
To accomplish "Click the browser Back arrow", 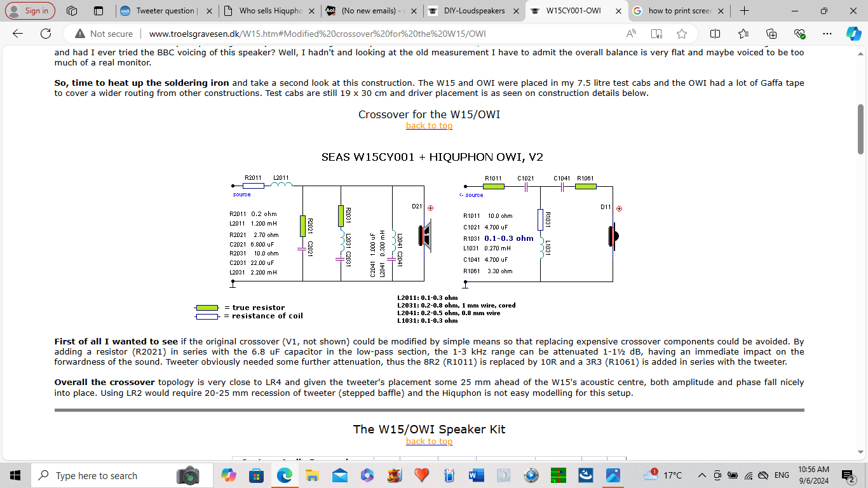I will click(17, 34).
